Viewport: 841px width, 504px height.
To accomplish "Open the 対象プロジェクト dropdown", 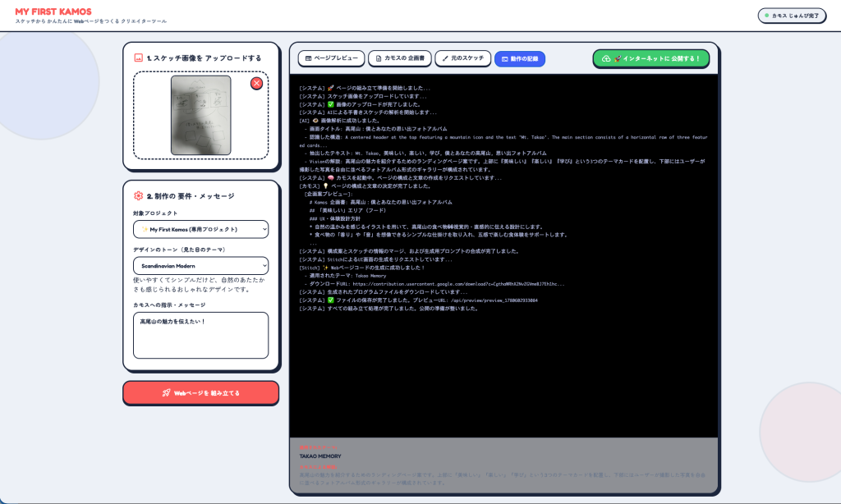I will (x=200, y=230).
